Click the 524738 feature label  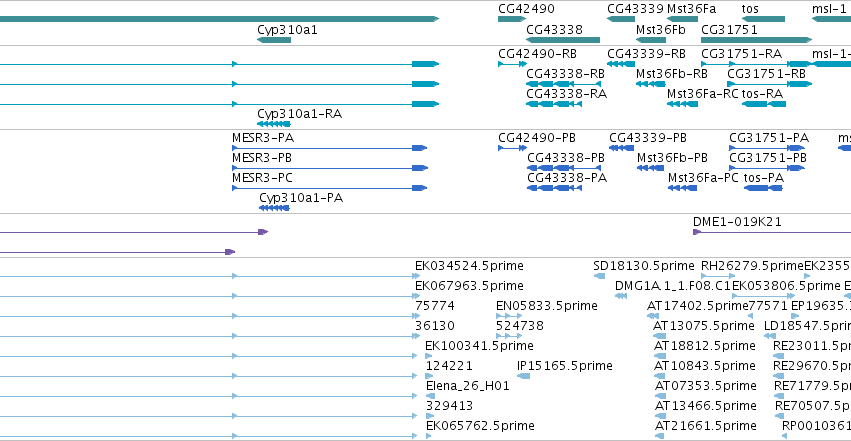coord(520,326)
